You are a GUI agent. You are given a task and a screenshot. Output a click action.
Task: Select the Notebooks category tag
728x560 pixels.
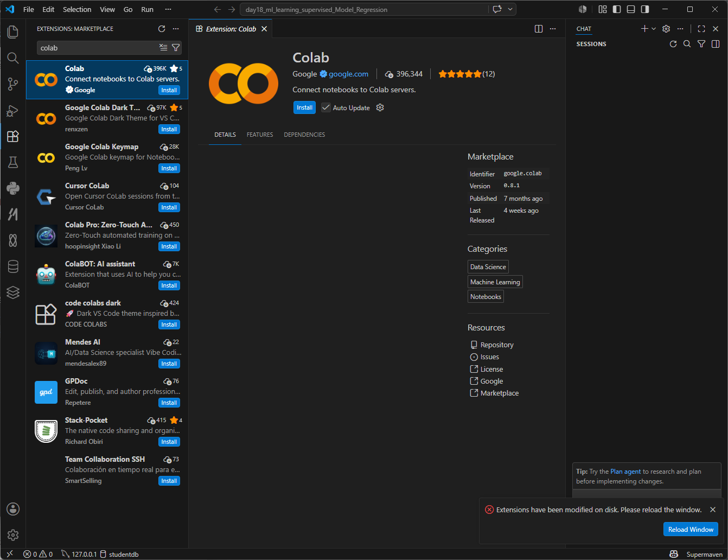pyautogui.click(x=486, y=296)
